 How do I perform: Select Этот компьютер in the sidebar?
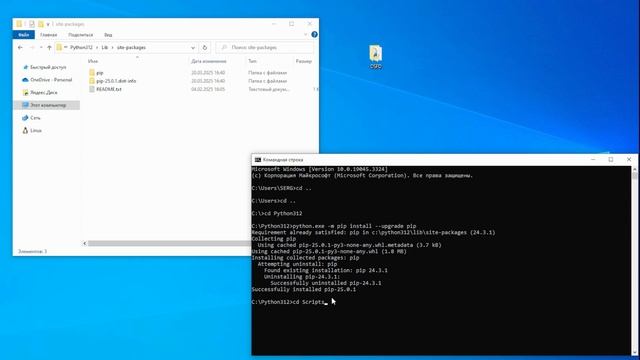coord(48,105)
